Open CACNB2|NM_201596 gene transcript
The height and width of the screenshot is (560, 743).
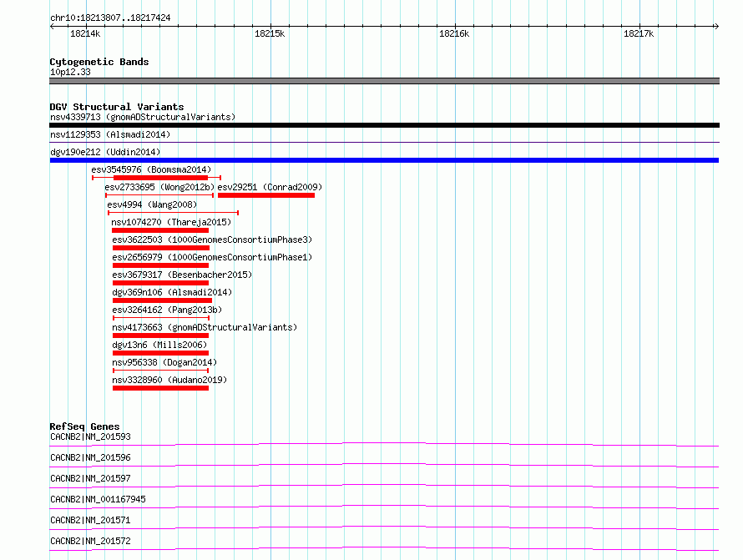(x=90, y=457)
